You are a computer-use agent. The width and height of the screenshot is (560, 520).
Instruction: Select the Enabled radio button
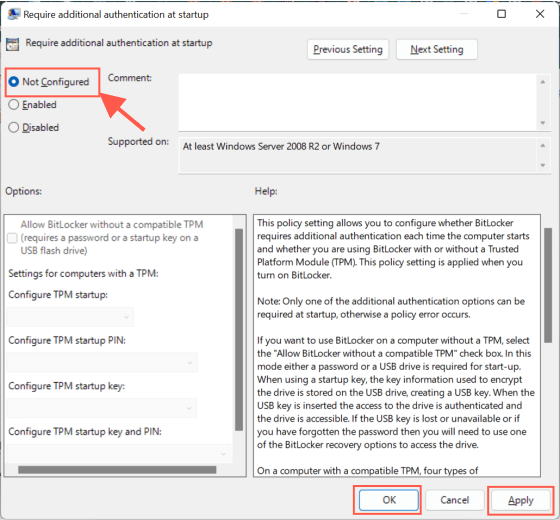(x=14, y=105)
